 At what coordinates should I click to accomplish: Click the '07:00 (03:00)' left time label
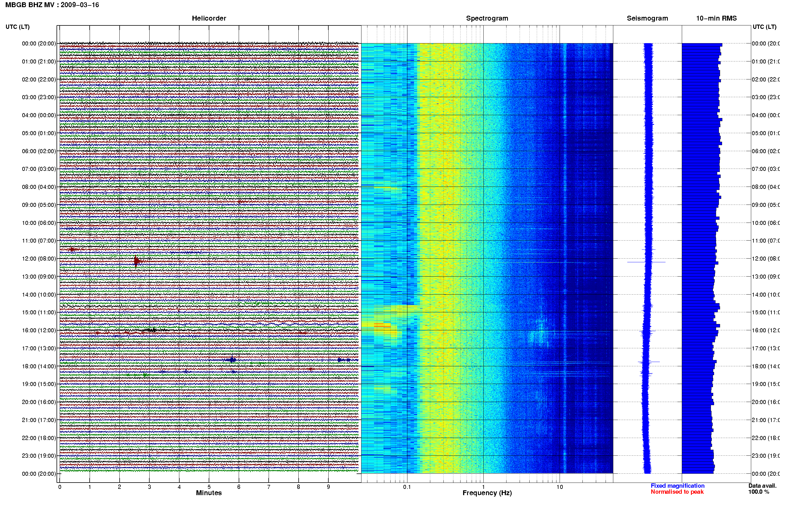pos(39,169)
